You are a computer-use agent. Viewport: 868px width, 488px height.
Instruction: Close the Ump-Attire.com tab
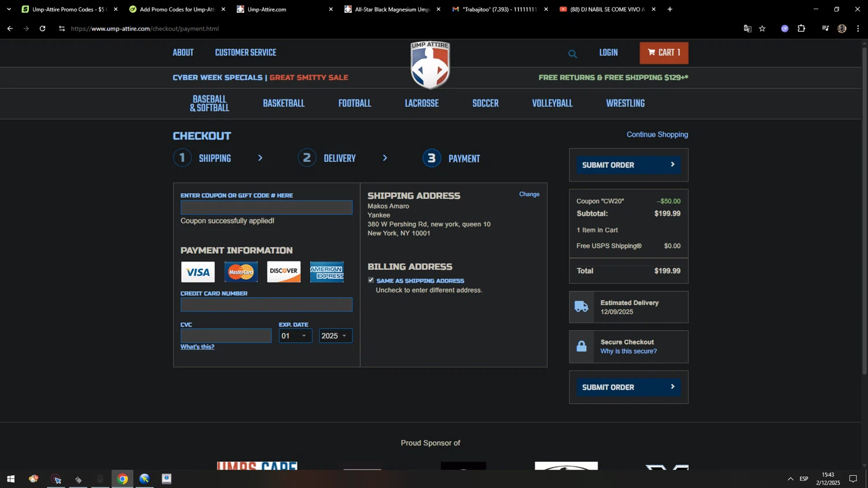330,9
